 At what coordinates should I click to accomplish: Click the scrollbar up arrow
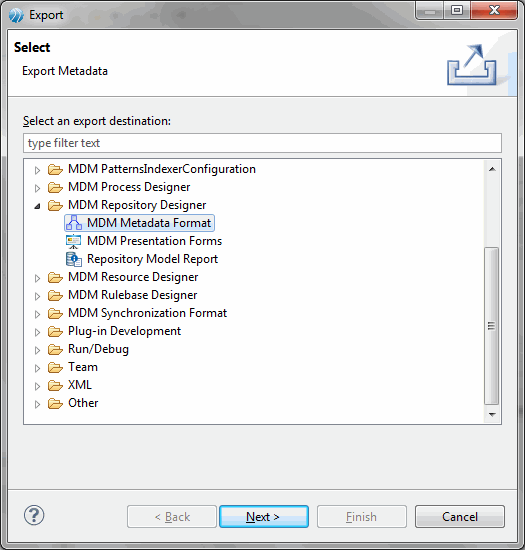[x=492, y=169]
